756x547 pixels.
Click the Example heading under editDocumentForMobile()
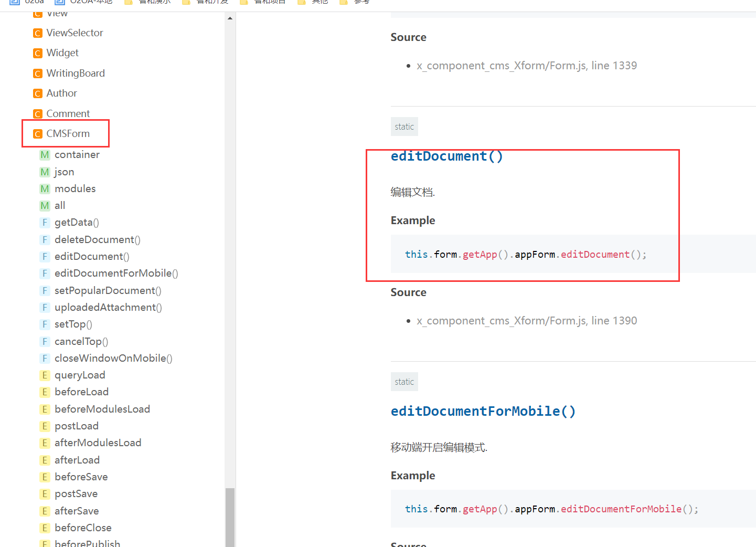click(x=413, y=476)
